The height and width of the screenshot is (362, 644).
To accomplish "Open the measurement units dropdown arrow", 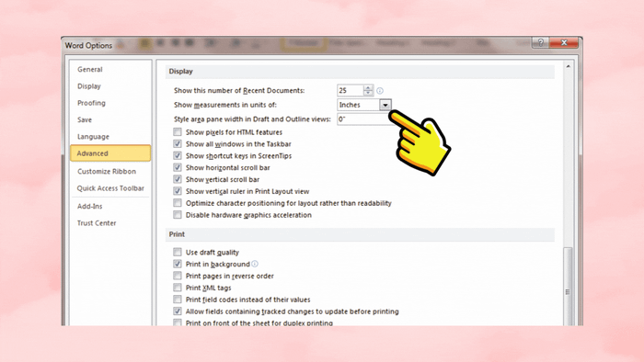I will tap(385, 105).
